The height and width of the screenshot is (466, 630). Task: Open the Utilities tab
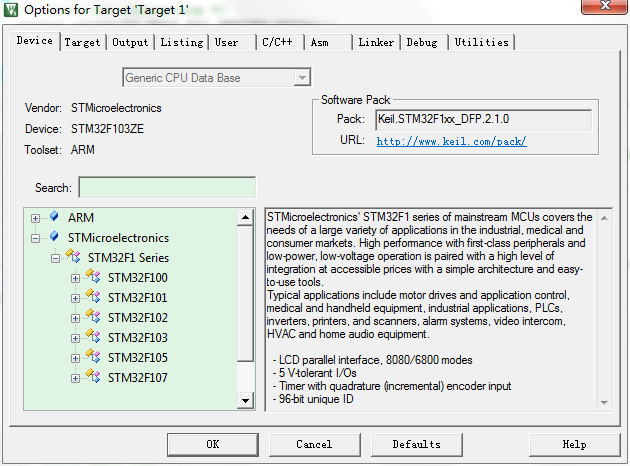point(482,42)
